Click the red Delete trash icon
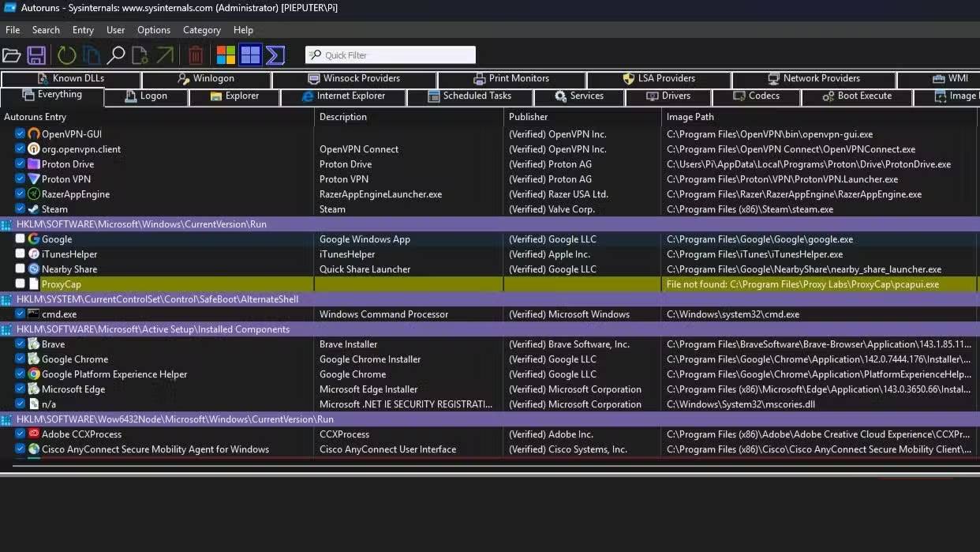 point(196,55)
